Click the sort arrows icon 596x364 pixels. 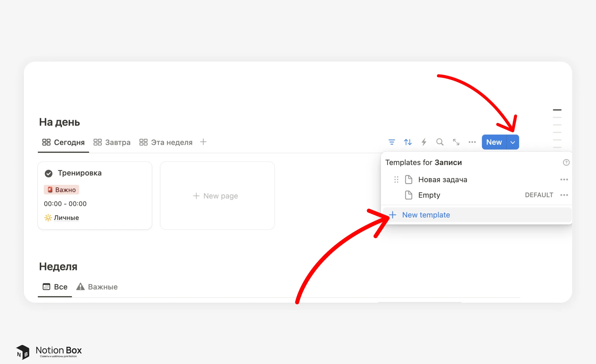coord(408,142)
